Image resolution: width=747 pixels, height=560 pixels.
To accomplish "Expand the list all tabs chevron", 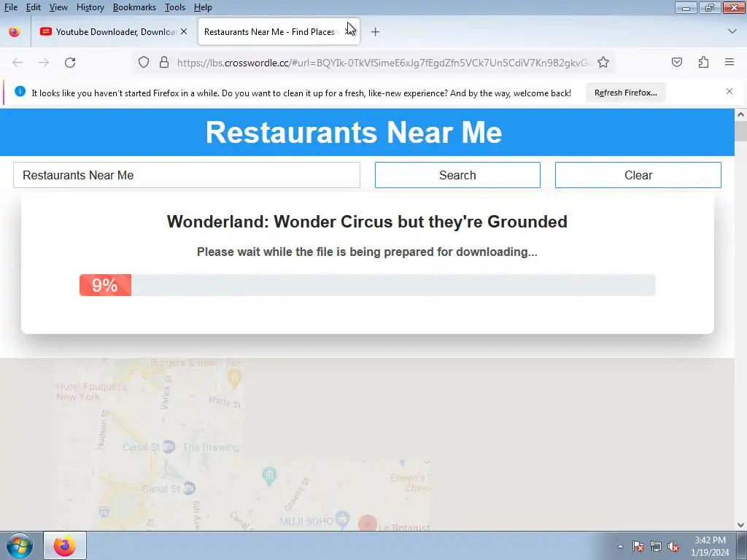I will (732, 31).
